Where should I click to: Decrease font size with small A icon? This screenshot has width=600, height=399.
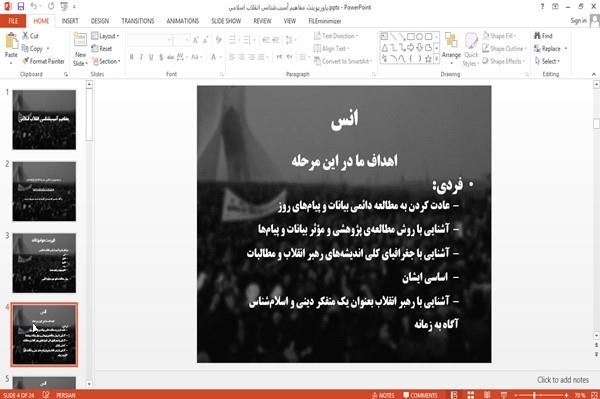205,40
